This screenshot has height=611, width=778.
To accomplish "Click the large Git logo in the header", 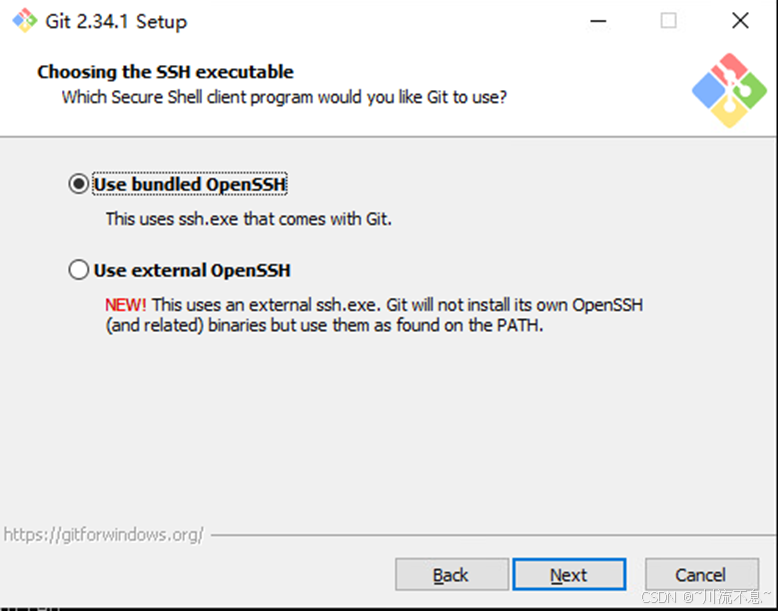I will pos(729,90).
